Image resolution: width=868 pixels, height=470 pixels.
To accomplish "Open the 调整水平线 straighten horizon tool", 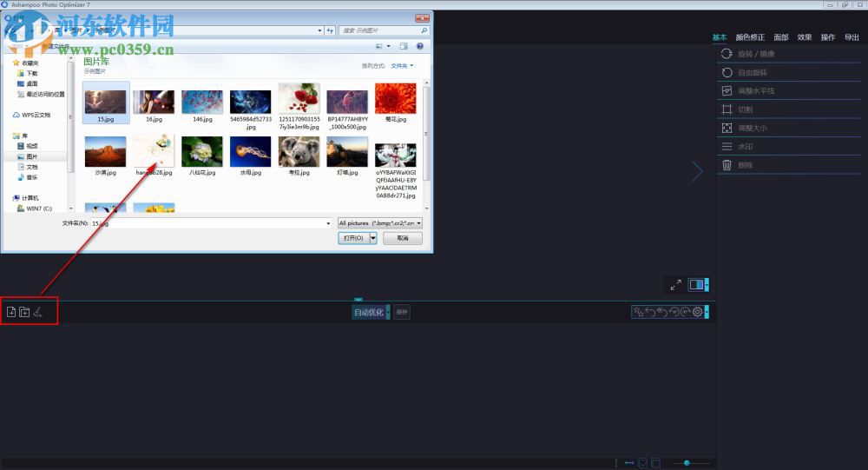I will pos(788,91).
